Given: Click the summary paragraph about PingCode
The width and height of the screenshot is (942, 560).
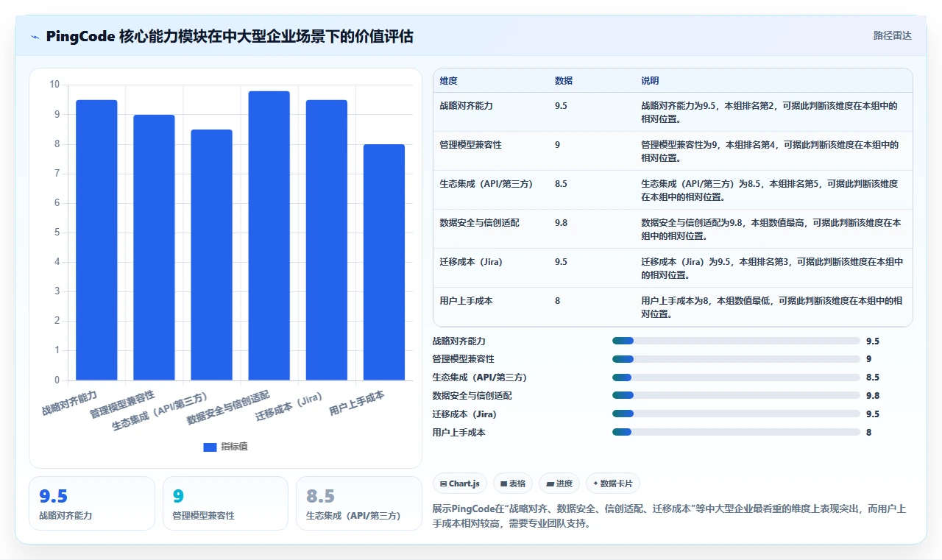Looking at the screenshot, I should point(669,517).
